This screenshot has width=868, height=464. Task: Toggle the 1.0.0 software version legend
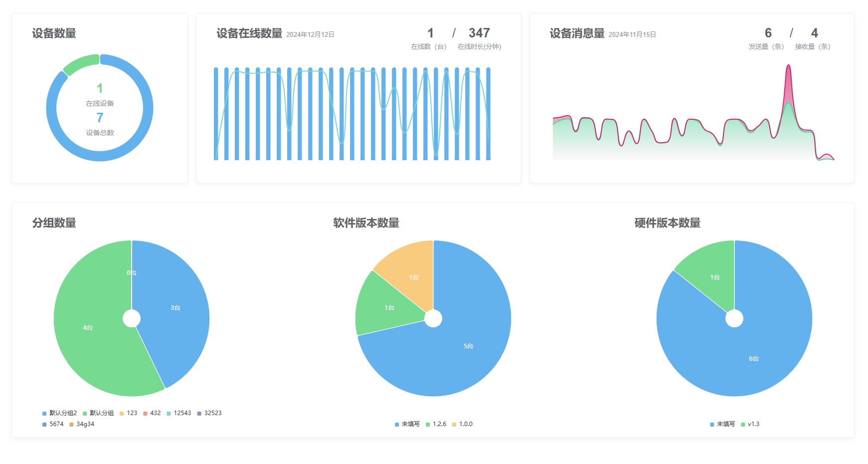pos(462,424)
